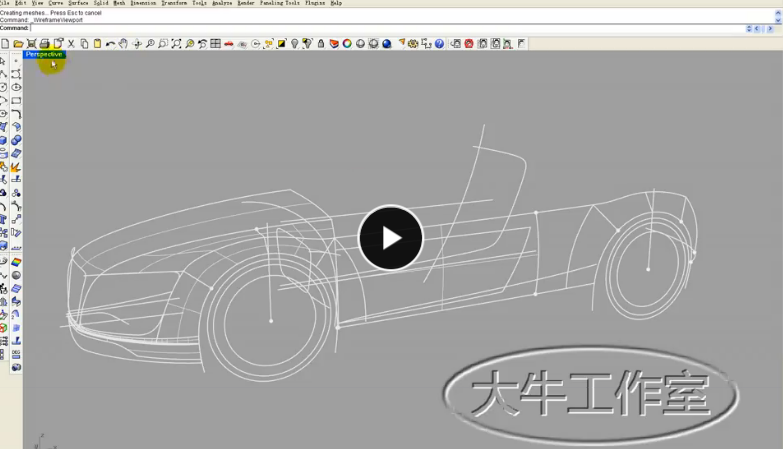783x472 pixels.
Task: Open the Edit menu
Action: click(20, 3)
